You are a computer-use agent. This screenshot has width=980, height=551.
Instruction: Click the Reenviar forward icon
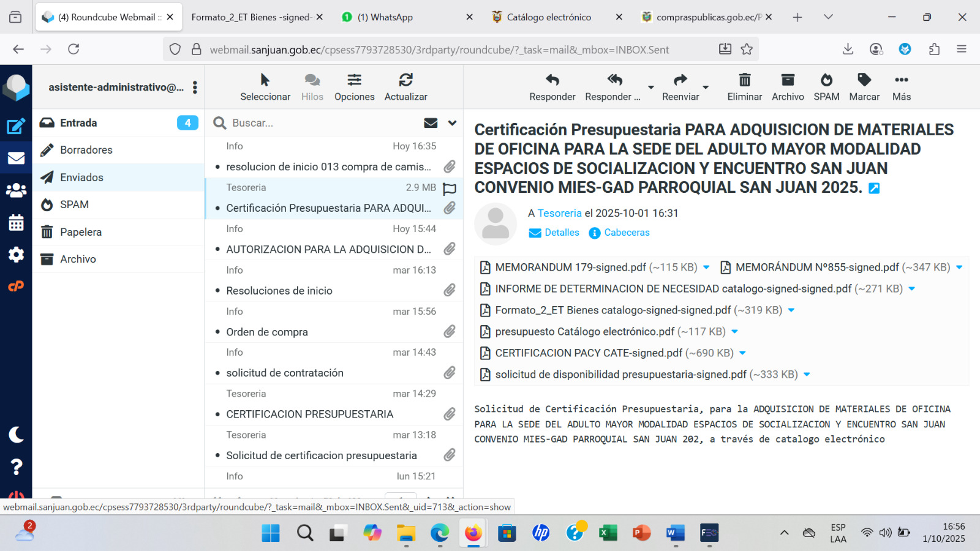(680, 80)
